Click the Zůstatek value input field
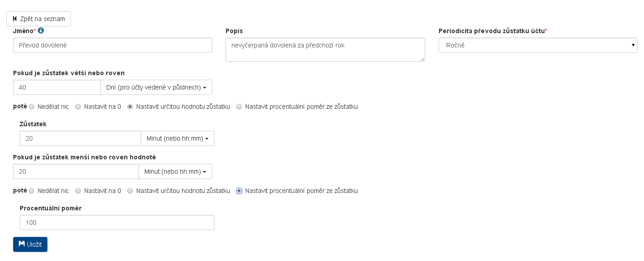The image size is (644, 261). click(80, 139)
